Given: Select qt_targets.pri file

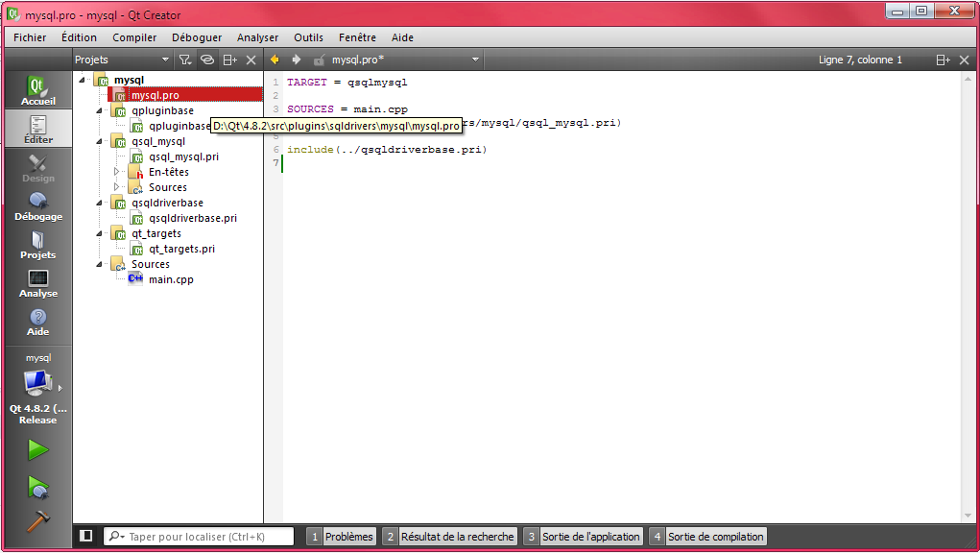Looking at the screenshot, I should pos(181,249).
